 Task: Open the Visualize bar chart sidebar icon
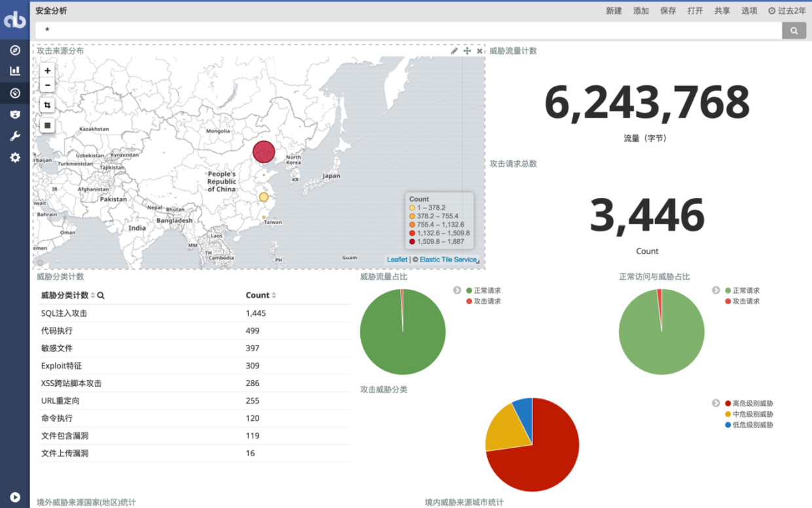coord(14,71)
